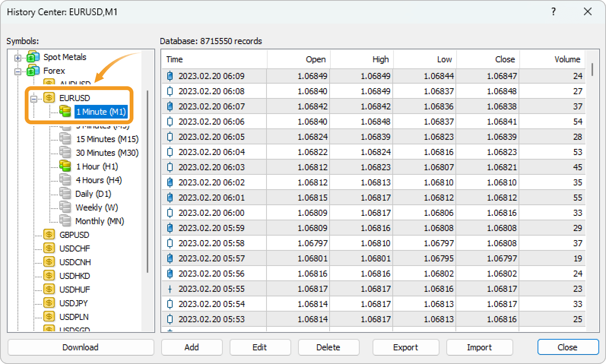This screenshot has width=606, height=364.
Task: Click the 15 Minutes (M15) database icon
Action: (x=65, y=139)
